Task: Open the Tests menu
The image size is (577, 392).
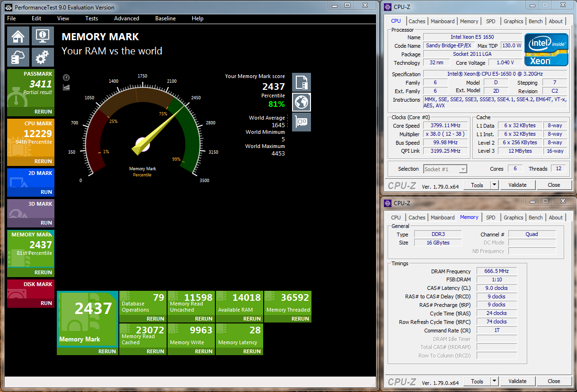Action: pyautogui.click(x=91, y=18)
